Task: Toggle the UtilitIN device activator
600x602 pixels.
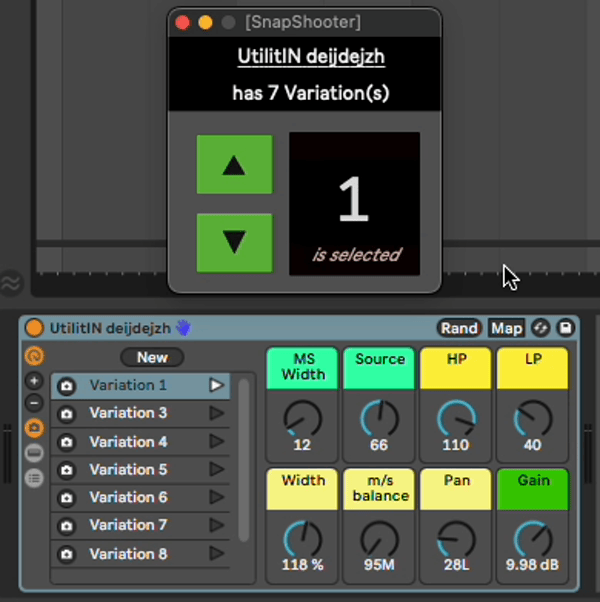Action: (x=34, y=328)
